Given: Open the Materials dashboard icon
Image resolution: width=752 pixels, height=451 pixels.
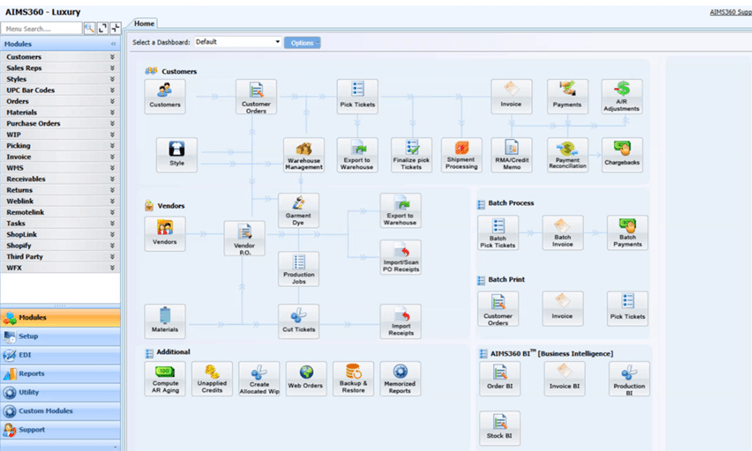Looking at the screenshot, I should coord(165,321).
